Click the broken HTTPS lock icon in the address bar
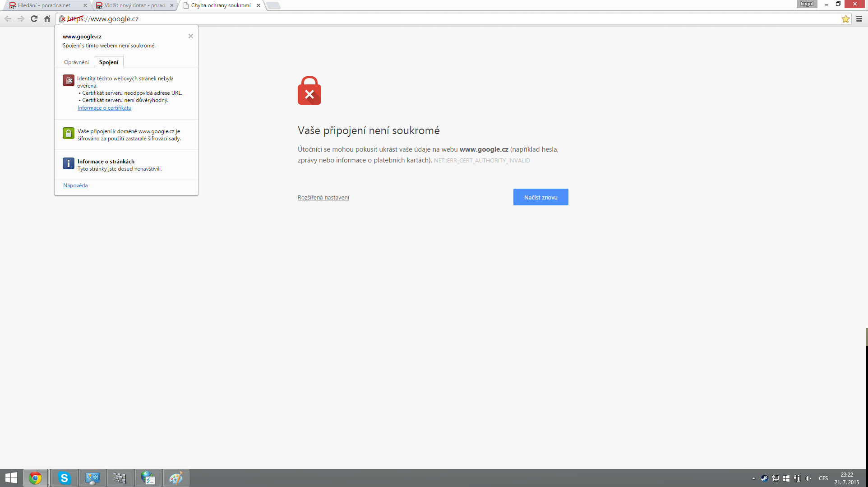 click(62, 19)
